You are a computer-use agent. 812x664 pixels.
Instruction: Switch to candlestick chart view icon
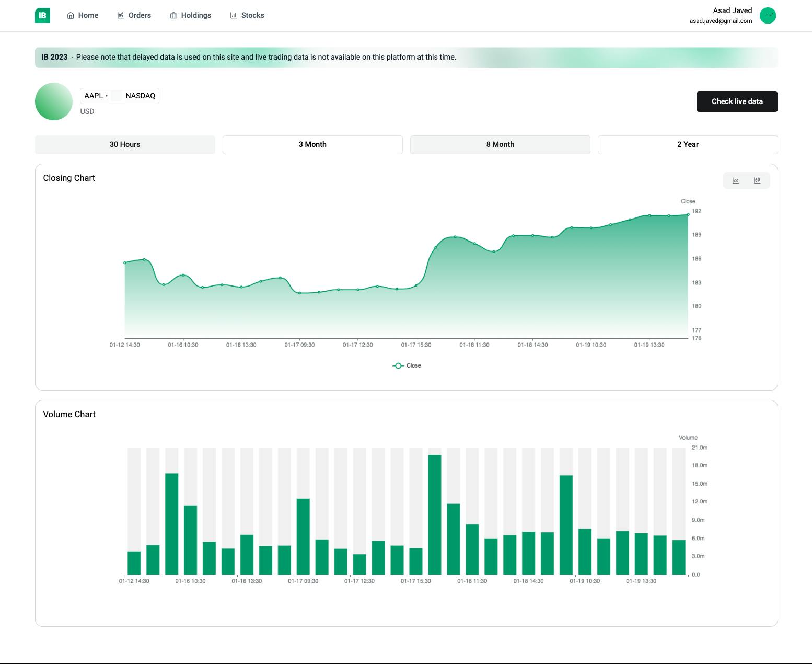[x=757, y=180]
